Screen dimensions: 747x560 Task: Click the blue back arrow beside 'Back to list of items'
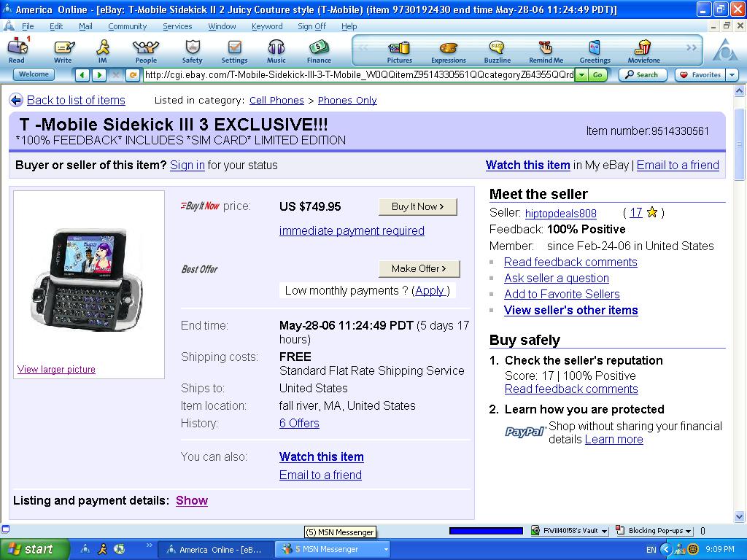point(16,100)
